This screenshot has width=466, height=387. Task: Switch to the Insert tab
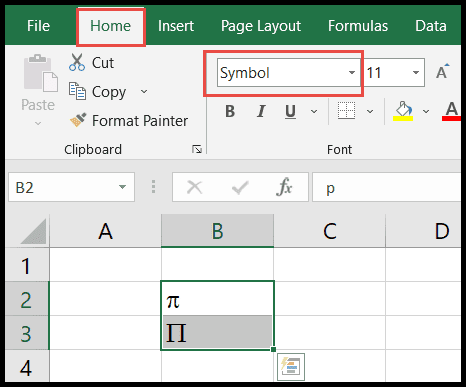pos(176,26)
